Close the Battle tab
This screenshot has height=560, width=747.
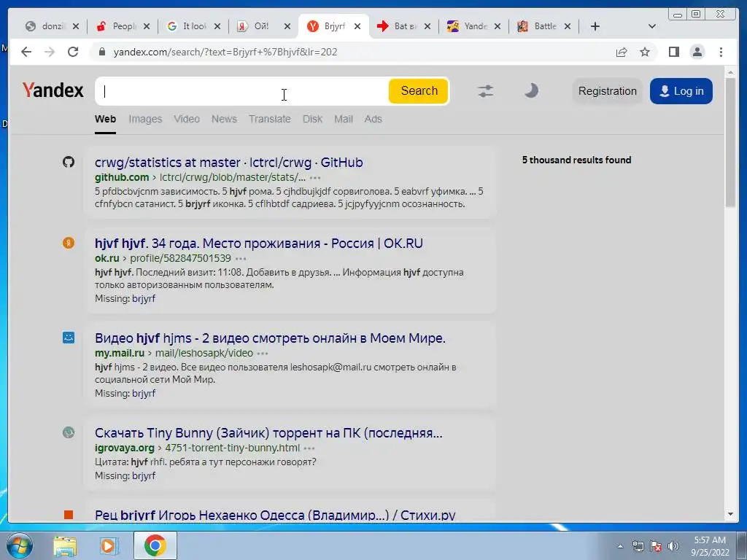click(568, 26)
